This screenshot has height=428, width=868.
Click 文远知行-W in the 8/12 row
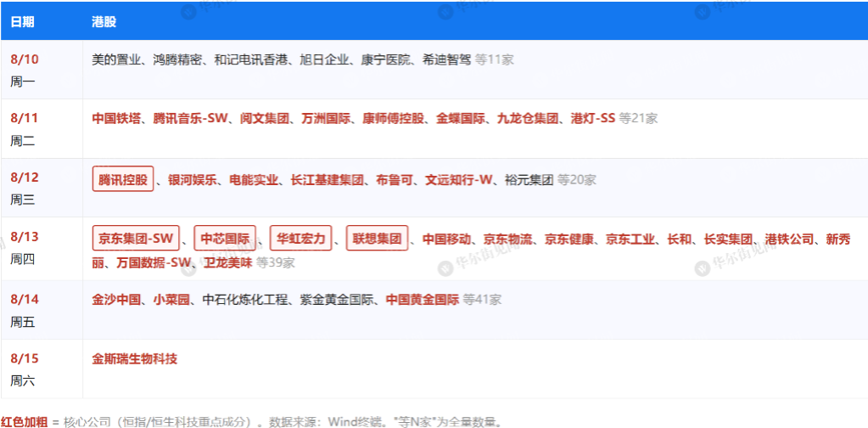(x=458, y=179)
